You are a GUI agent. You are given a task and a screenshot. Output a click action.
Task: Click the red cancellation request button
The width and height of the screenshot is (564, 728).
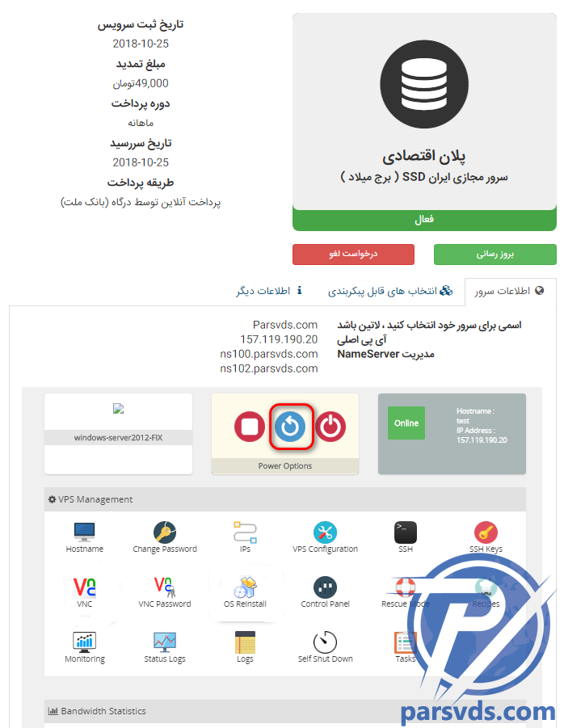(353, 255)
